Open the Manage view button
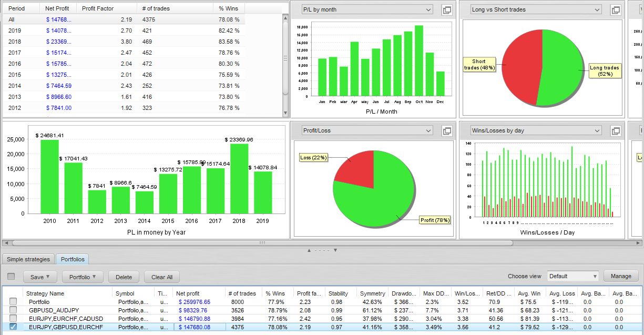Image resolution: width=644 pixels, height=335 pixels. coord(621,276)
